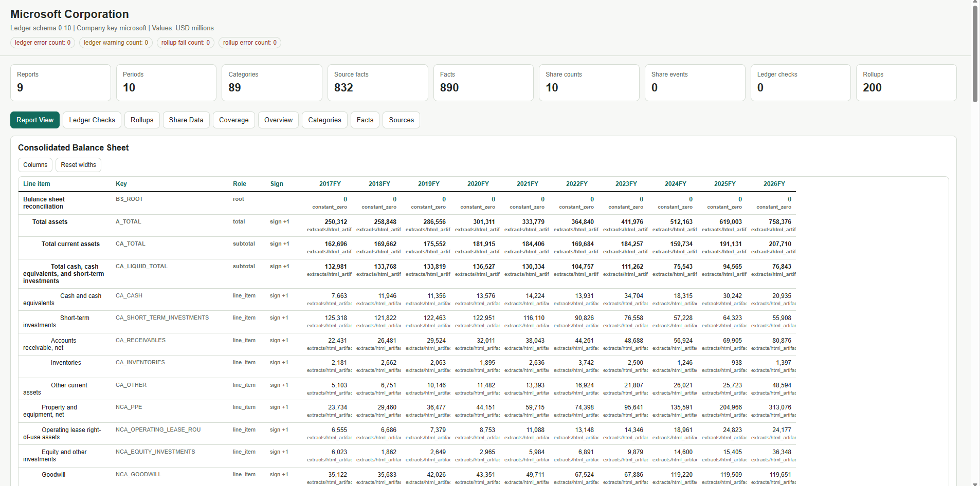Viewport: 980px width, 486px height.
Task: Click the 34,704 cash value for 2023FY
Action: point(633,296)
